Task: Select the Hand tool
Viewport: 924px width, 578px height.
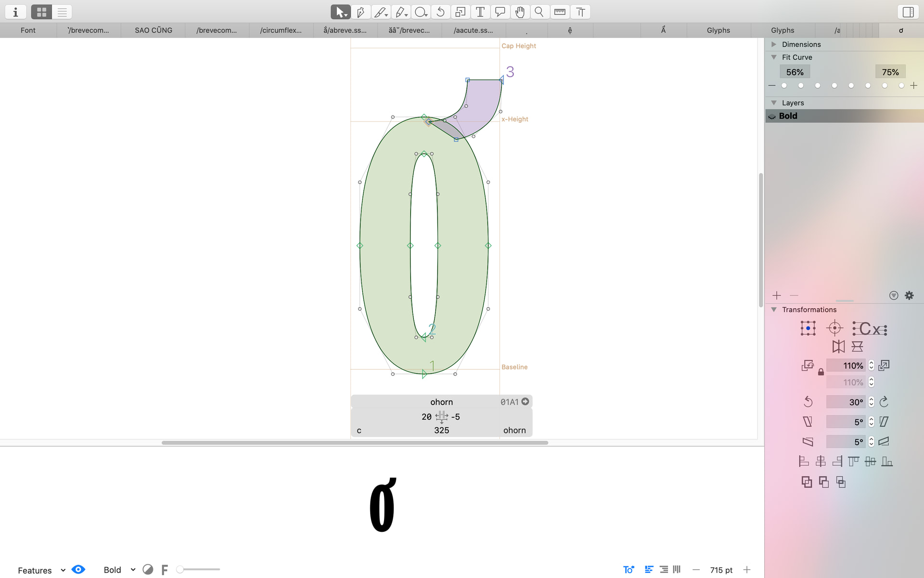Action: pyautogui.click(x=520, y=12)
